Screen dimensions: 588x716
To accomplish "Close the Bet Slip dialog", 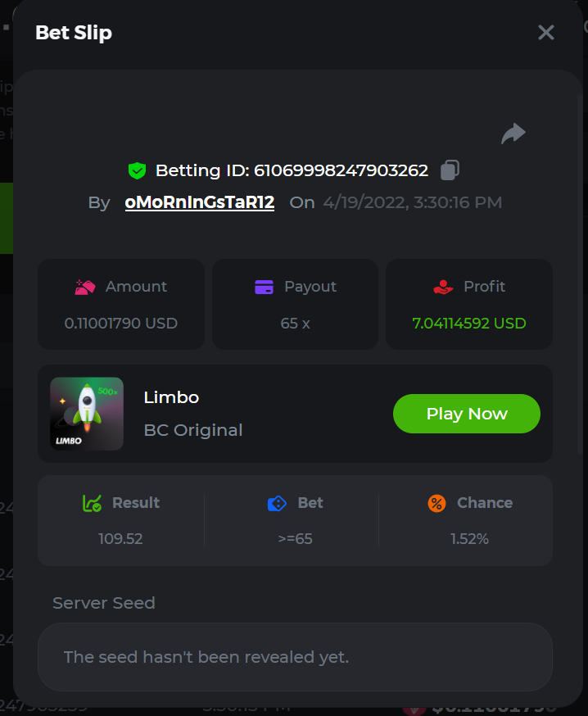I will (x=545, y=33).
